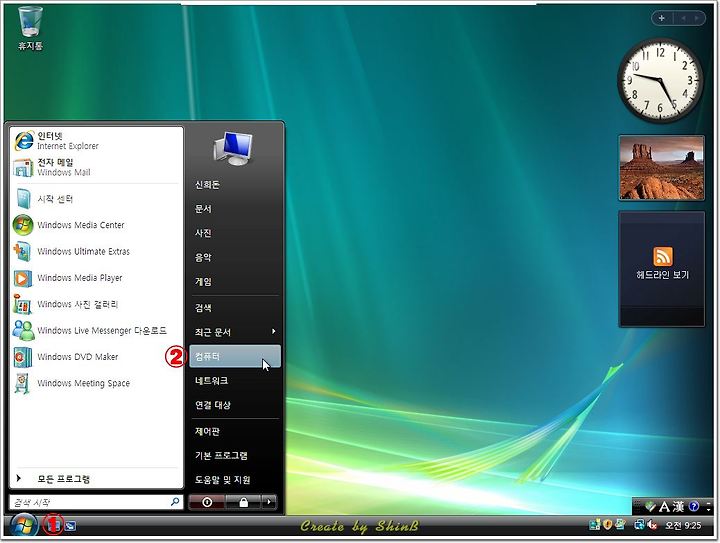Viewport: 720px width, 543px height.
Task: Open 기본 프로그램 (Default Programs)
Action: click(x=235, y=455)
